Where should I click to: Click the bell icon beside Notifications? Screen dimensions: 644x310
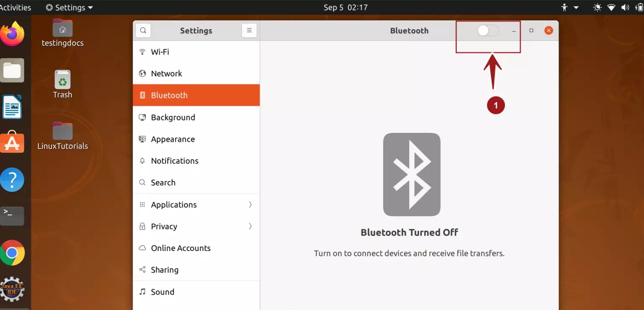point(143,160)
